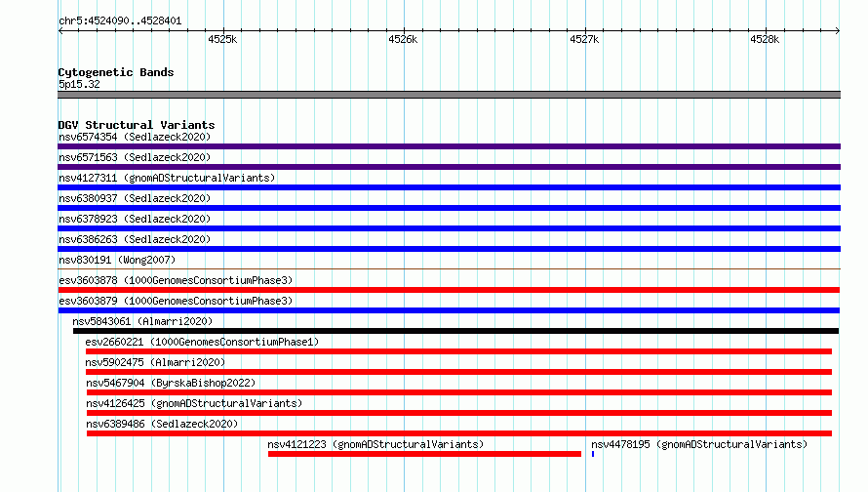Viewport: 868px width, 492px height.
Task: Click the red bar under nsv6389486
Action: coord(459,433)
